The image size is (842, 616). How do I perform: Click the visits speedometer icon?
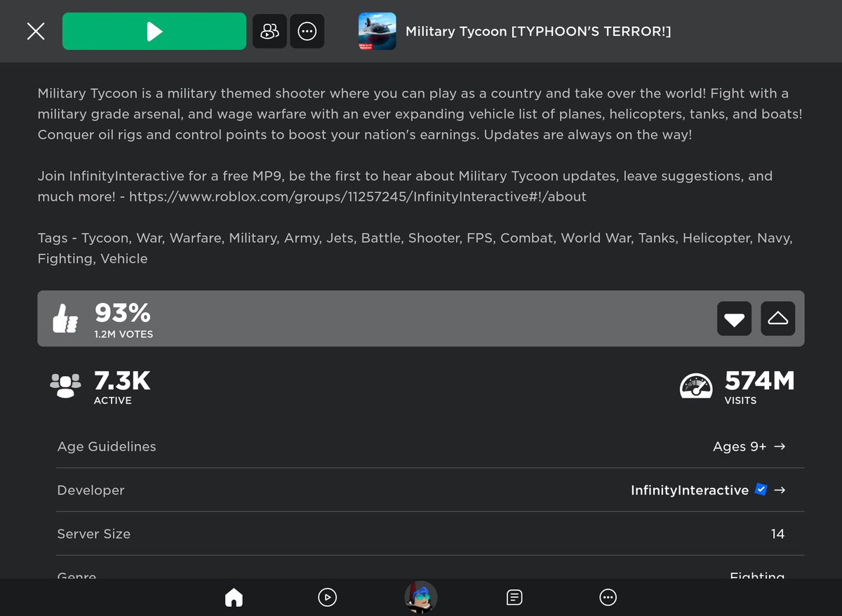click(696, 386)
